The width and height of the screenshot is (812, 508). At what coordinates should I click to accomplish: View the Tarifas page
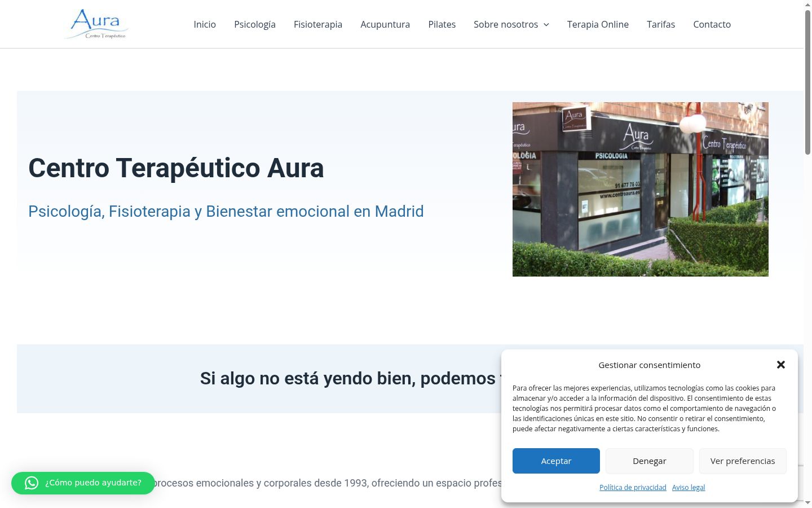(x=661, y=24)
